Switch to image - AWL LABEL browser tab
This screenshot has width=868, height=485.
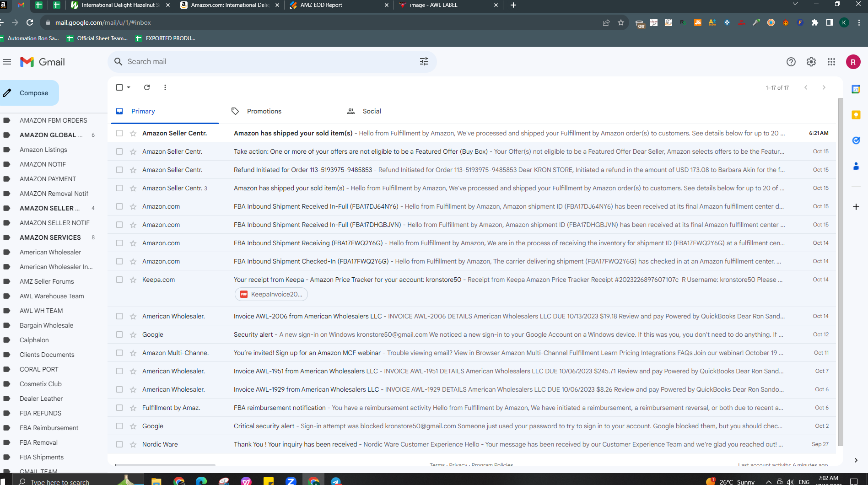[x=448, y=5]
